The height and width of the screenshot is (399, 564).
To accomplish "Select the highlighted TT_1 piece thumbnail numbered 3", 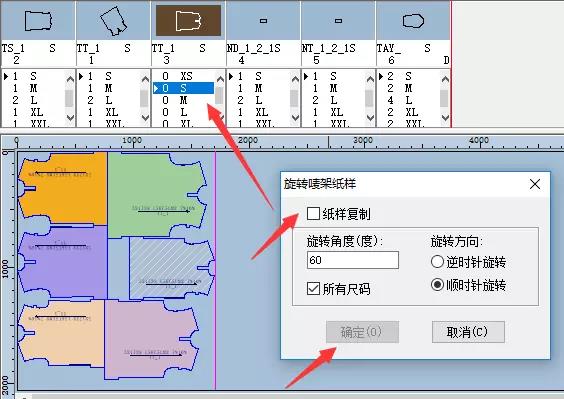I will [188, 21].
